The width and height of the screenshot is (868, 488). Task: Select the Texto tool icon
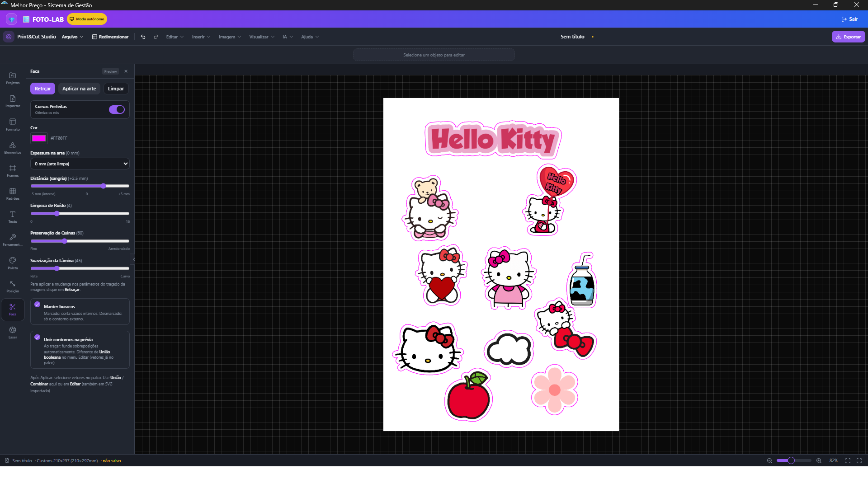coord(13,217)
